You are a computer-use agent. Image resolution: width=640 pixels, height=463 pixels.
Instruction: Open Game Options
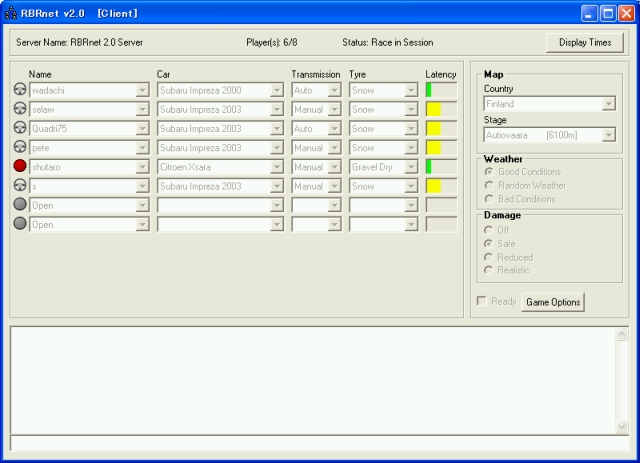point(553,302)
